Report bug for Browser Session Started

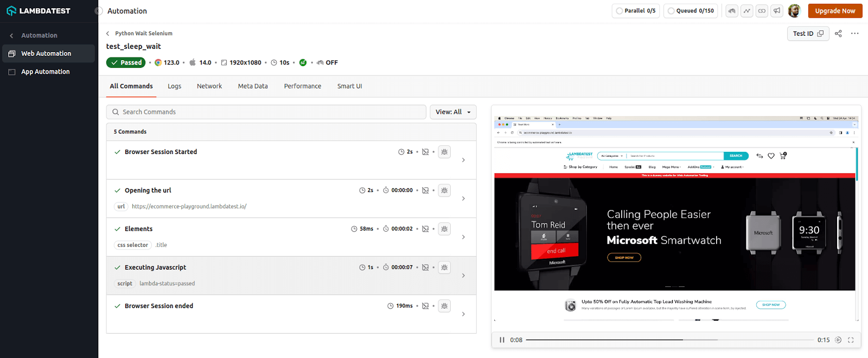coord(444,152)
